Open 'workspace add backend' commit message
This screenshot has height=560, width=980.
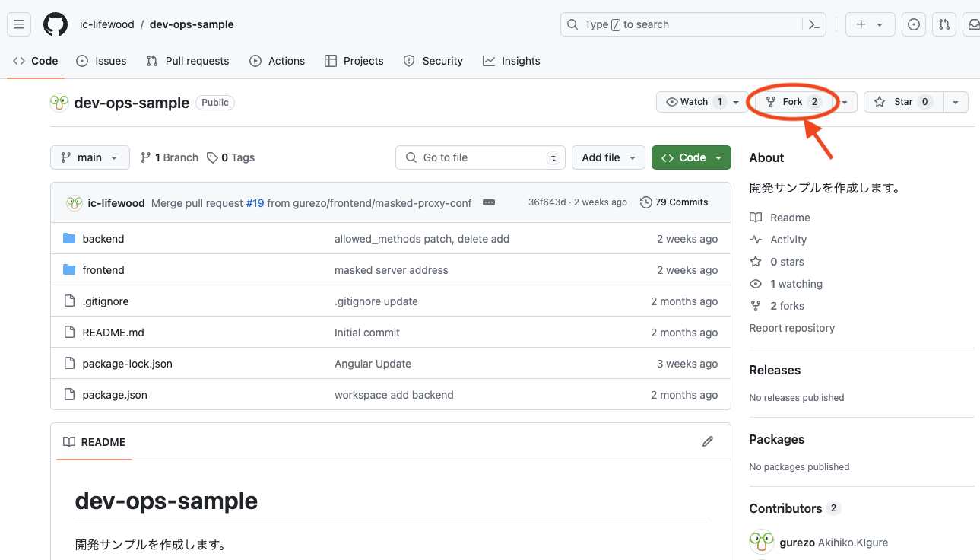(x=394, y=395)
